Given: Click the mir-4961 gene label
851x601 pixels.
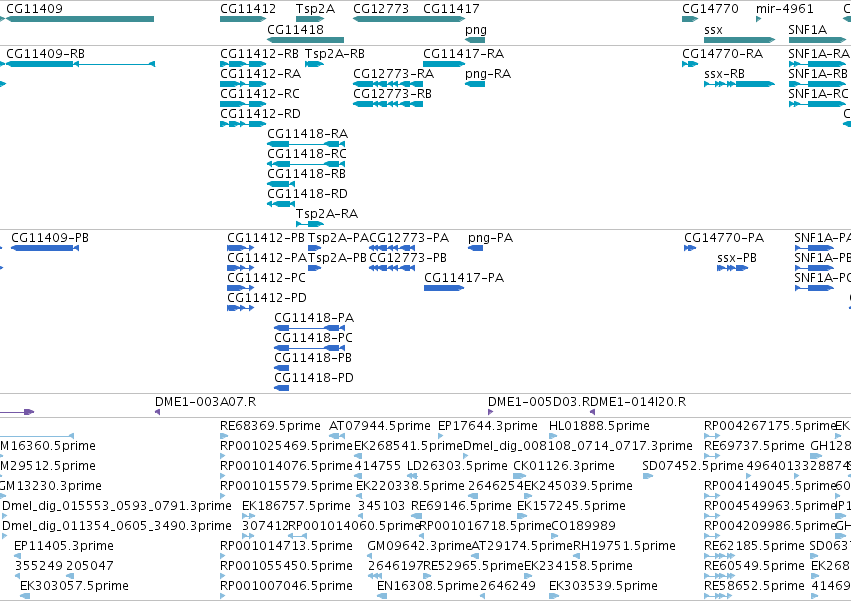Looking at the screenshot, I should (785, 9).
